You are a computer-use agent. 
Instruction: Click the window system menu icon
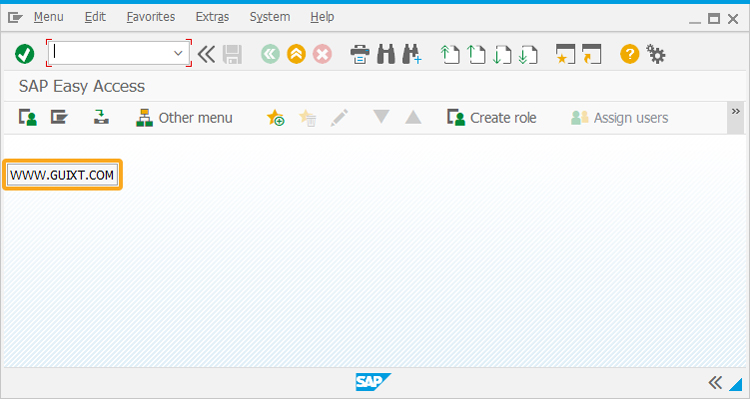[x=15, y=18]
